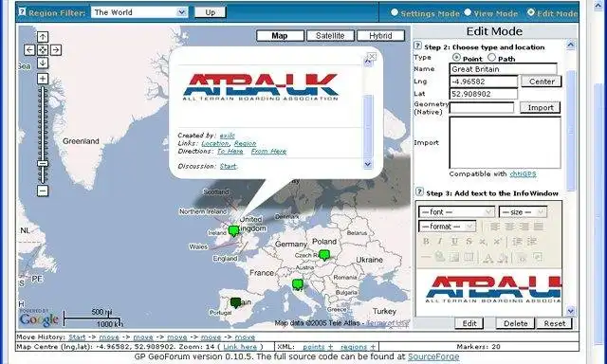Screen dimensions: 607x364
Task: Click the Edit button
Action: click(469, 323)
